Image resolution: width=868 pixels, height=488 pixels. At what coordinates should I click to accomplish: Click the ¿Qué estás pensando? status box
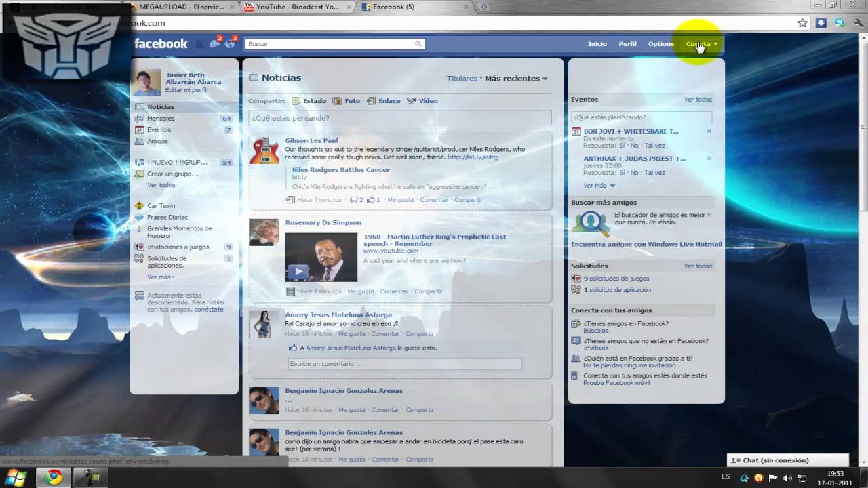pyautogui.click(x=400, y=118)
